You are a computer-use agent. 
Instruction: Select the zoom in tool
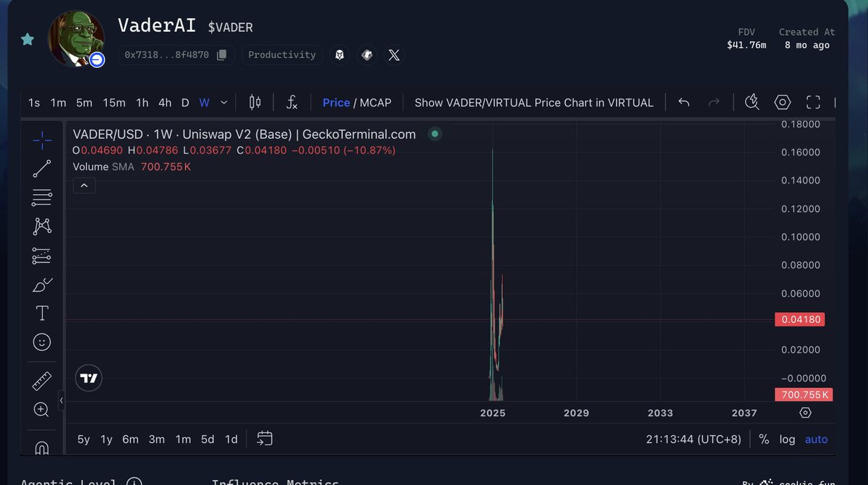click(x=42, y=410)
